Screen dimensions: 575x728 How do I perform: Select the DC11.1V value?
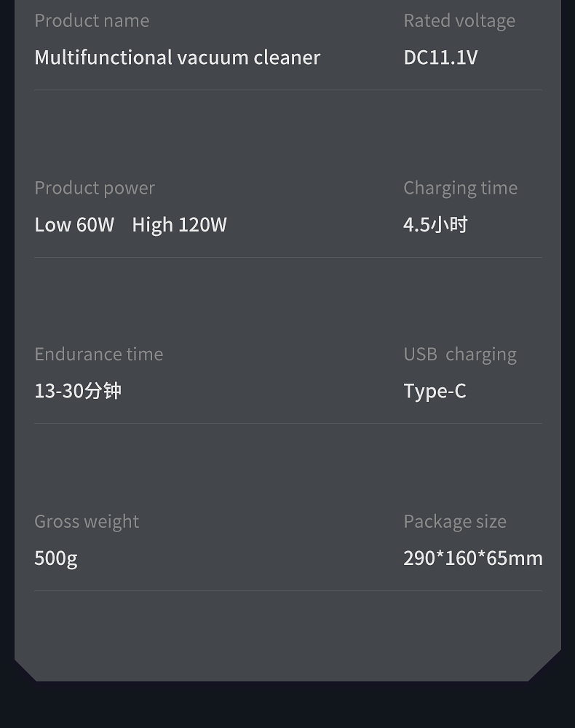[x=440, y=58]
